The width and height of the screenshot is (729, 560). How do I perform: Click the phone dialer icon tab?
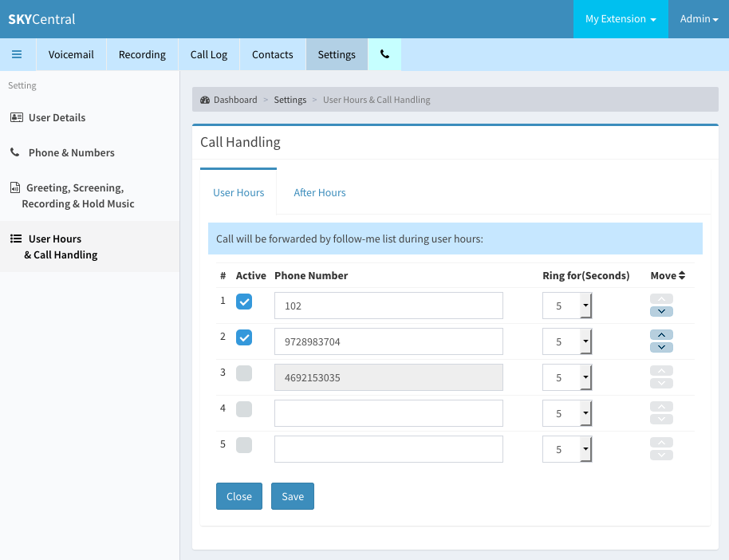point(384,54)
